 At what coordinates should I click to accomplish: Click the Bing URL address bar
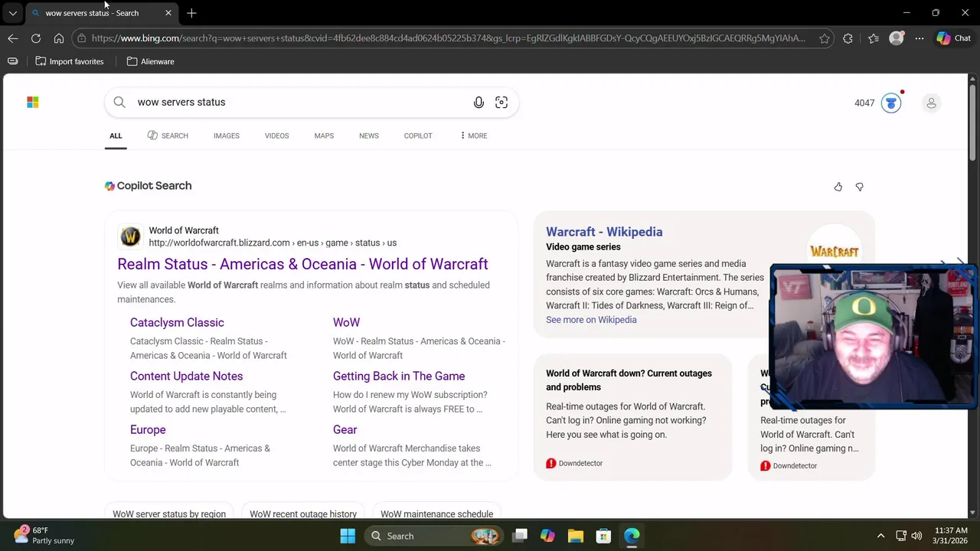[x=448, y=38]
